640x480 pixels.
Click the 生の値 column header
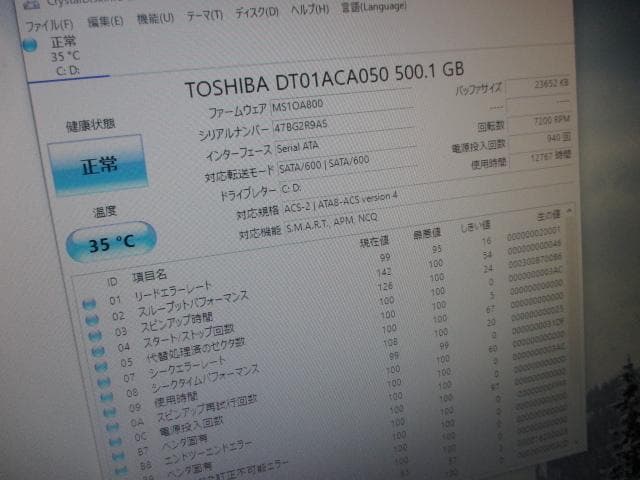pyautogui.click(x=548, y=215)
